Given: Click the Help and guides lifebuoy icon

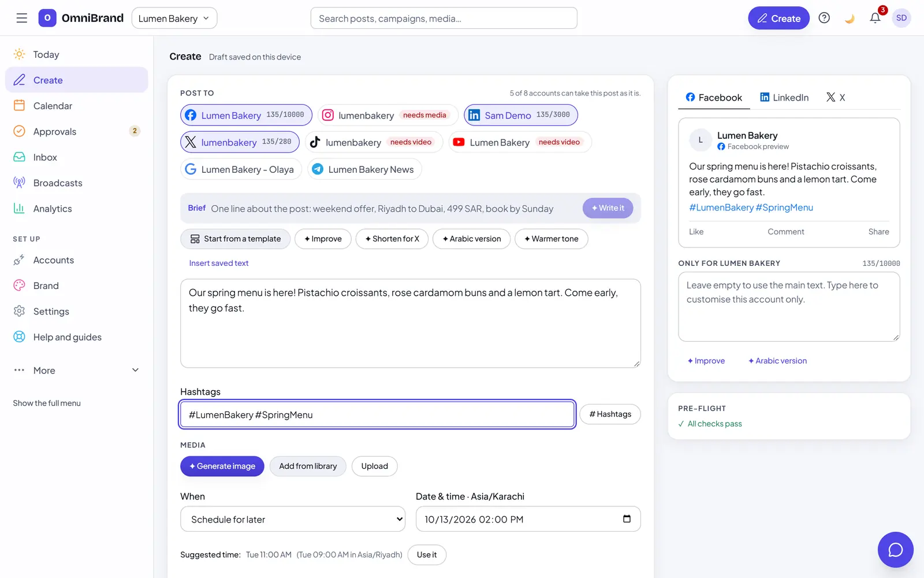Looking at the screenshot, I should pyautogui.click(x=19, y=337).
